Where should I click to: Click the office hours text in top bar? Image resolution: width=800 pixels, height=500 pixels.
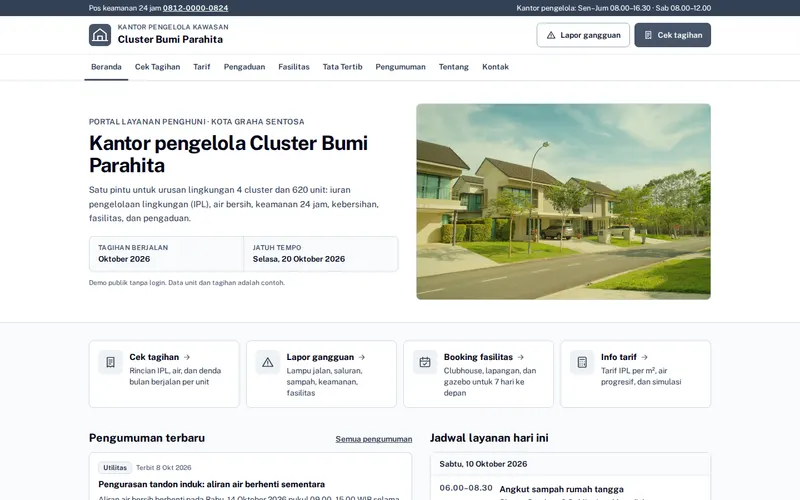click(x=613, y=8)
